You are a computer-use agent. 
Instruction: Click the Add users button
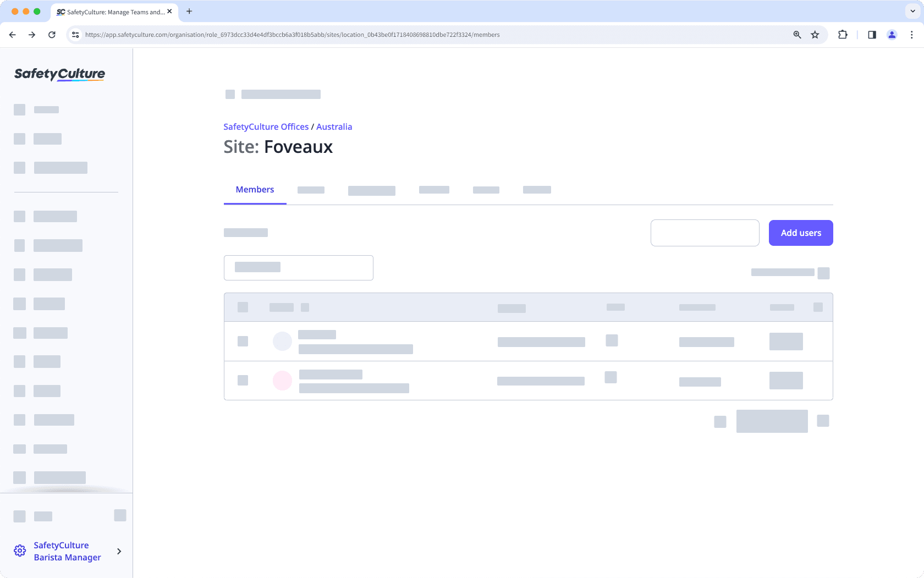800,233
